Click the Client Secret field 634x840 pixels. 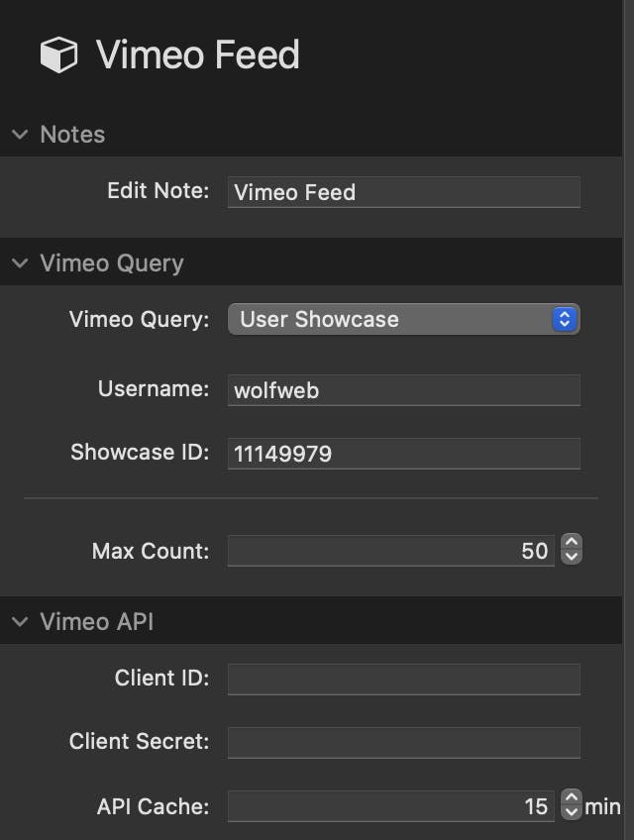tap(403, 742)
